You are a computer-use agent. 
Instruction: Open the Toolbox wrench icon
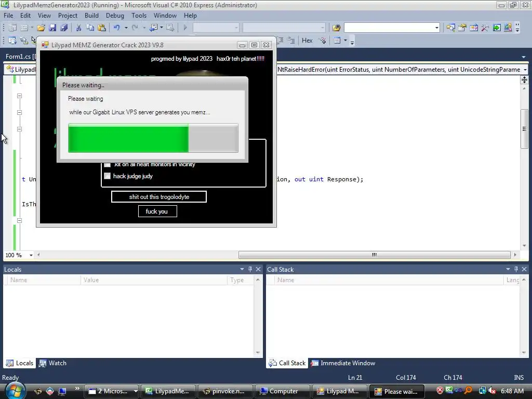485,28
